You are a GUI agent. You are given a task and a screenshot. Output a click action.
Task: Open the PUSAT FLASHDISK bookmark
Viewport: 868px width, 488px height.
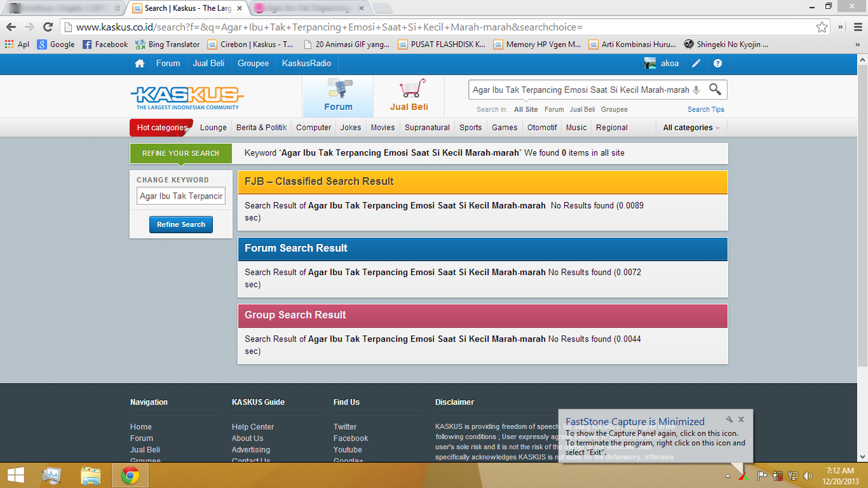[x=441, y=44]
